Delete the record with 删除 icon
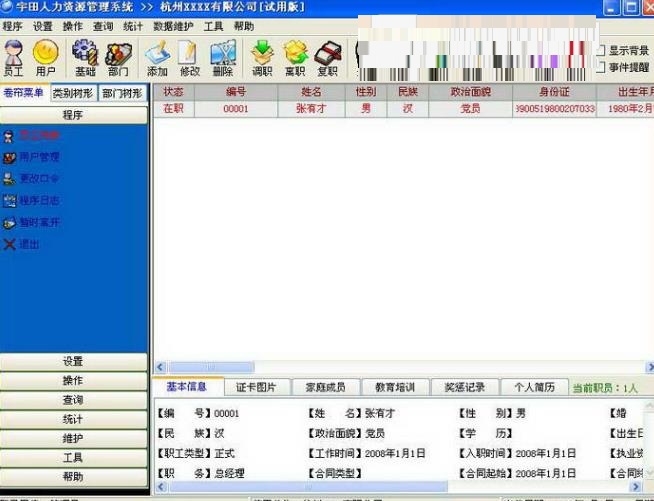This screenshot has height=501, width=654. (223, 58)
